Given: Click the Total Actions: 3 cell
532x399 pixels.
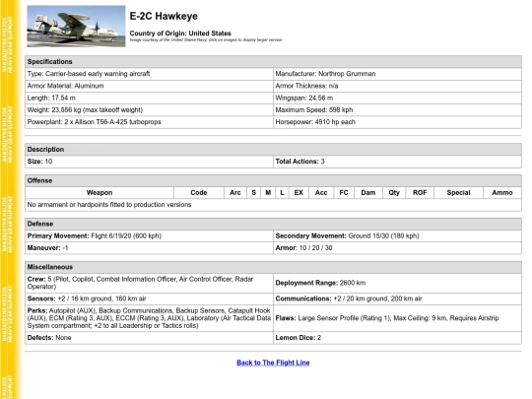Looking at the screenshot, I should 397,162.
